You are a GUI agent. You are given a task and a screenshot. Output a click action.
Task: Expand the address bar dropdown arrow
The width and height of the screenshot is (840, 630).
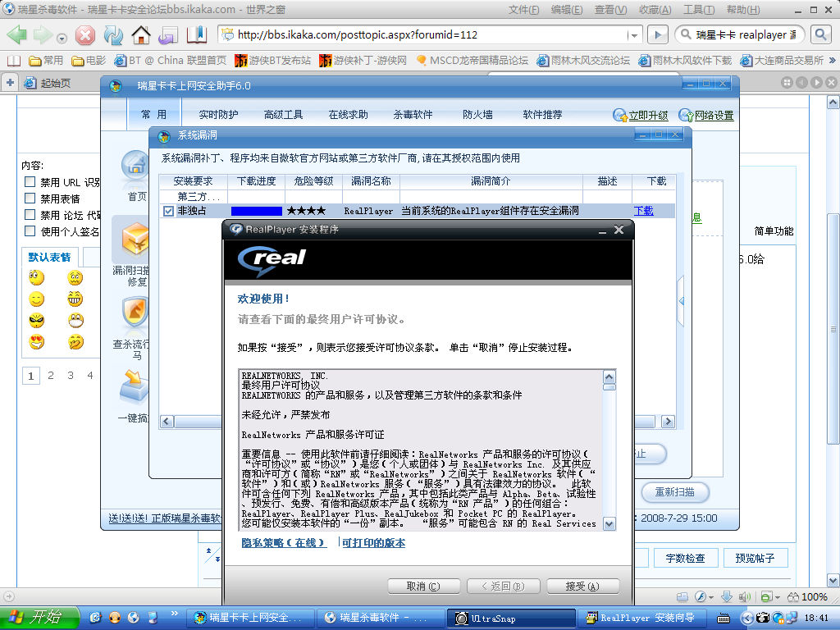[634, 35]
